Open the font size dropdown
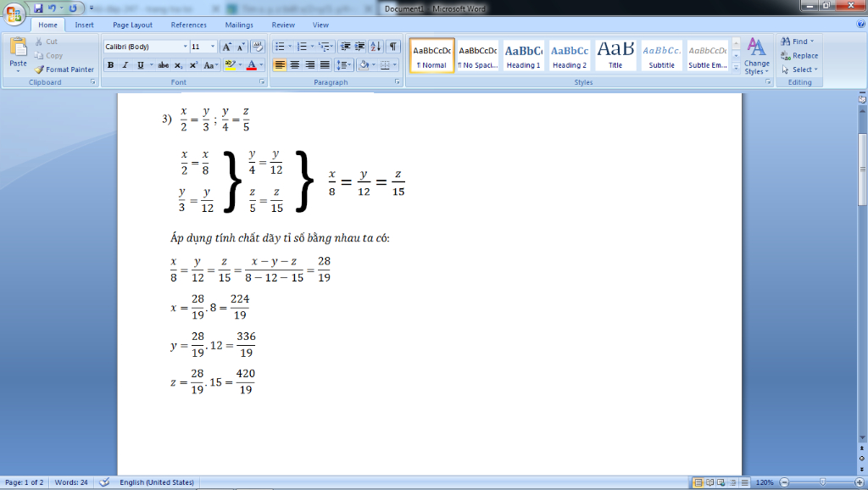Image resolution: width=868 pixels, height=490 pixels. (213, 47)
